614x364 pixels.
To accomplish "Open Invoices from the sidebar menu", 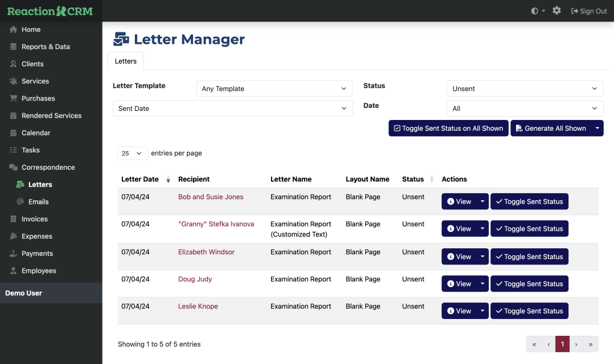I will [34, 219].
